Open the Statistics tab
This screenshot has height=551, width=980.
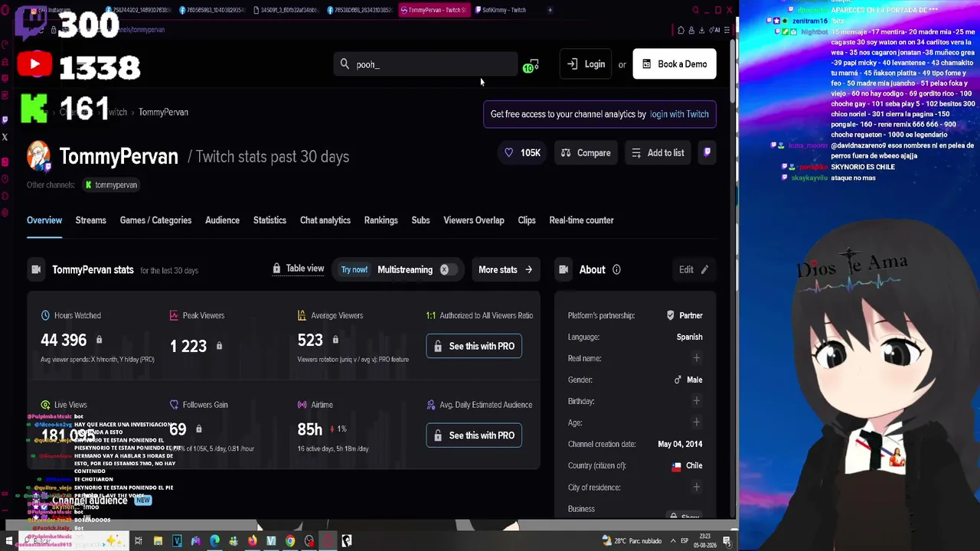coord(269,220)
